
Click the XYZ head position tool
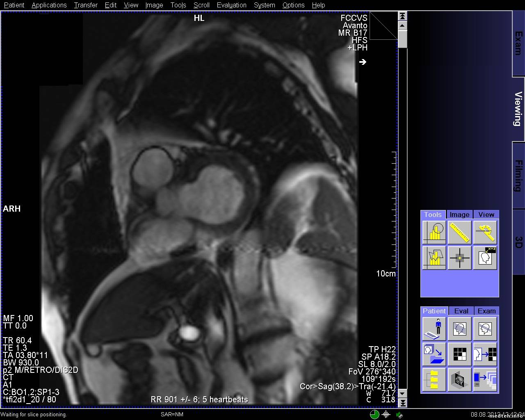click(485, 258)
